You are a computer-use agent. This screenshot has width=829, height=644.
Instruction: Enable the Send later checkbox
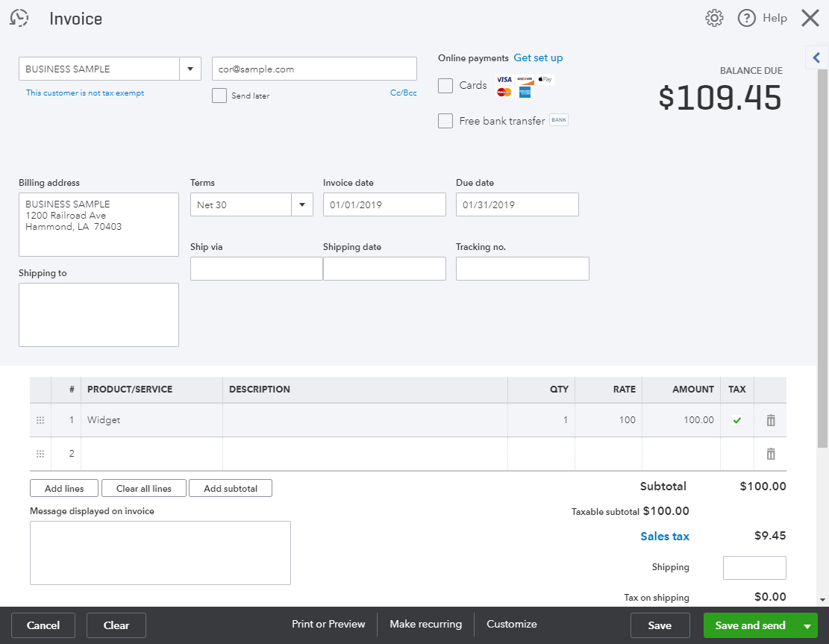point(219,96)
